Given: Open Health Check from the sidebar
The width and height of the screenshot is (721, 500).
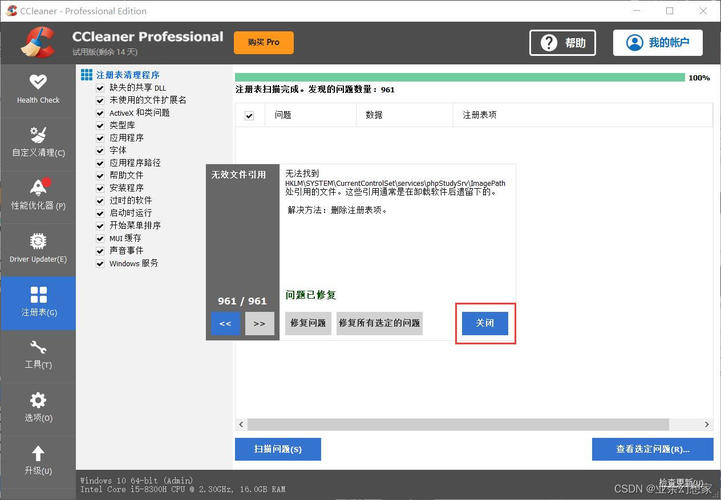Looking at the screenshot, I should click(38, 90).
